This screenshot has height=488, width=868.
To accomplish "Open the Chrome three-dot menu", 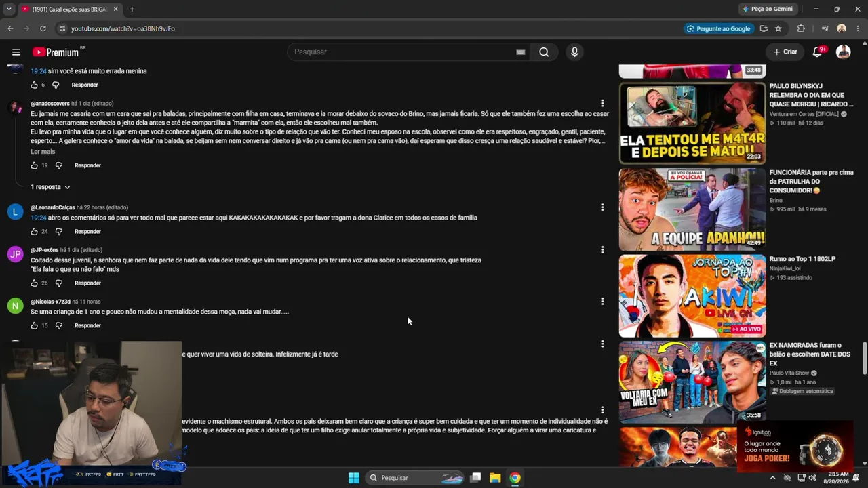I will pyautogui.click(x=858, y=28).
